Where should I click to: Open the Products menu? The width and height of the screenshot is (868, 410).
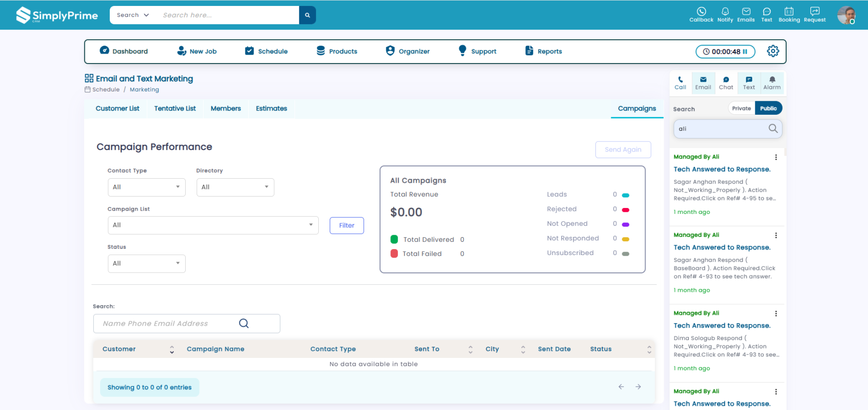337,51
